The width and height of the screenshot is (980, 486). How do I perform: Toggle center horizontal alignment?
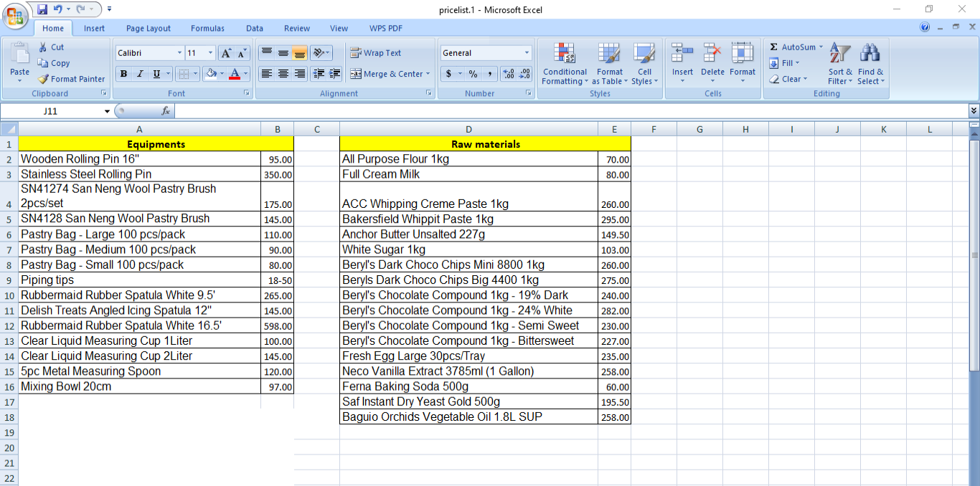283,74
